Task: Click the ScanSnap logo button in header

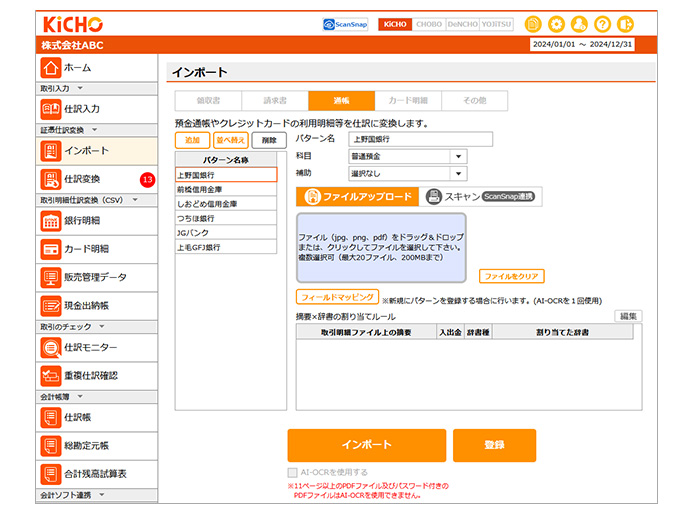Action: [346, 24]
